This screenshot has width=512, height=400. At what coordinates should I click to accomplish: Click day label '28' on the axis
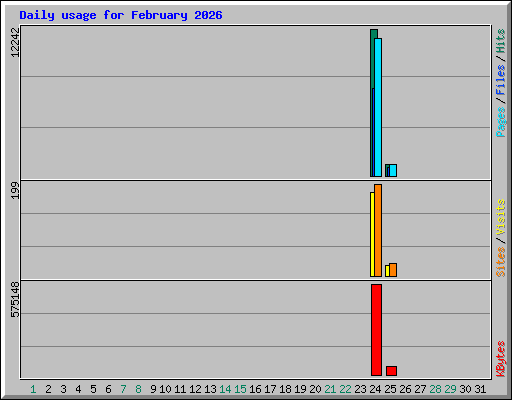click(435, 389)
